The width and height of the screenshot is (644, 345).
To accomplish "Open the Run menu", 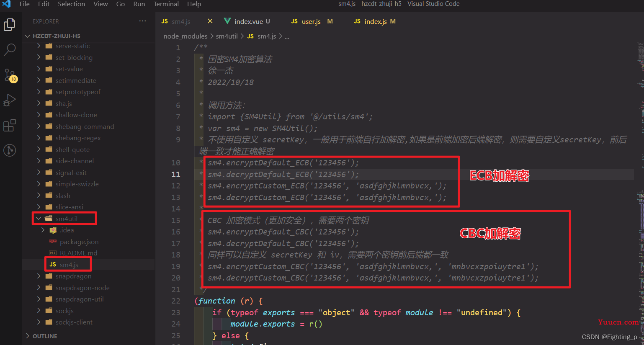I will (x=139, y=4).
